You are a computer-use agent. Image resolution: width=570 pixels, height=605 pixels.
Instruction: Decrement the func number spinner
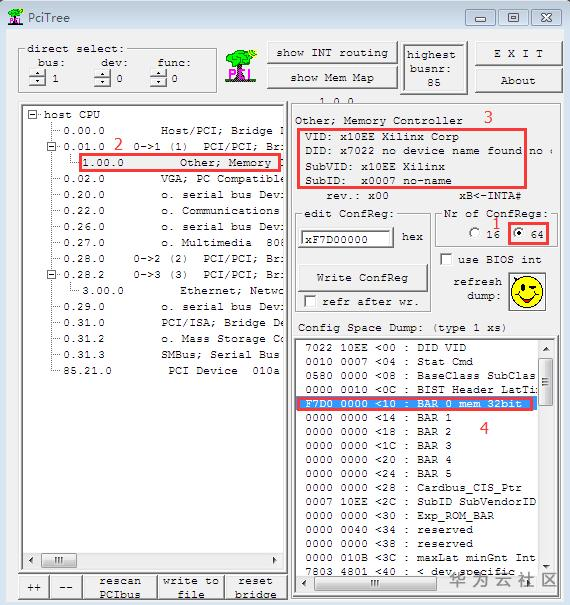158,82
